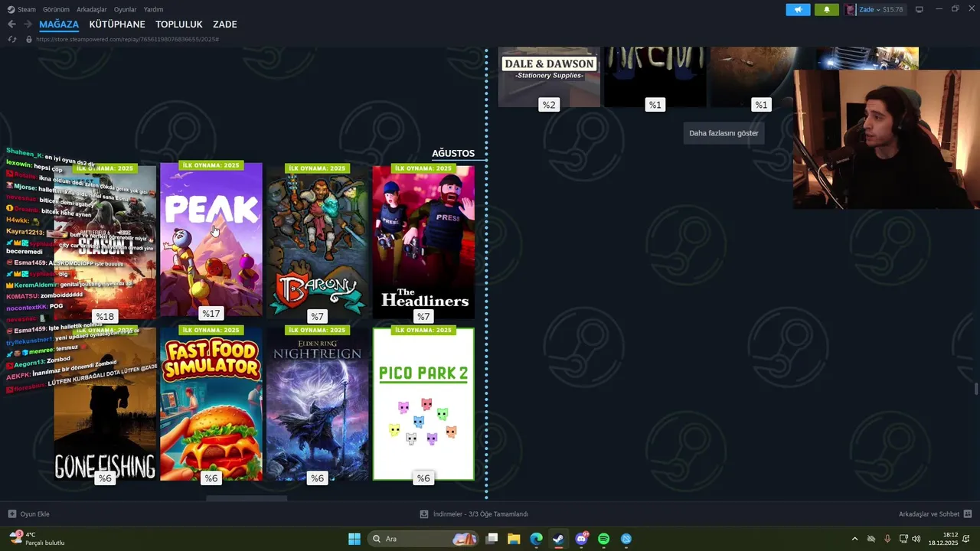
Task: Open the PEAK game cover
Action: click(x=211, y=240)
